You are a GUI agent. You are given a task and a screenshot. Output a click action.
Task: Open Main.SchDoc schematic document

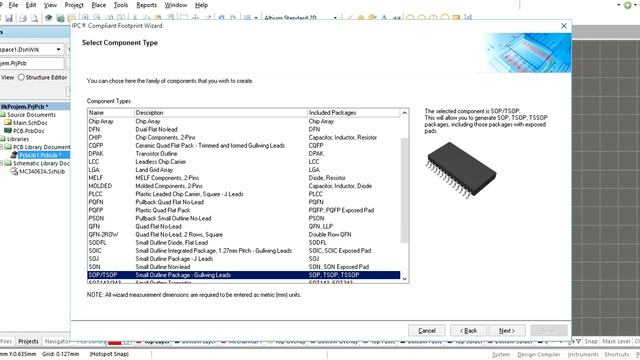[x=30, y=122]
